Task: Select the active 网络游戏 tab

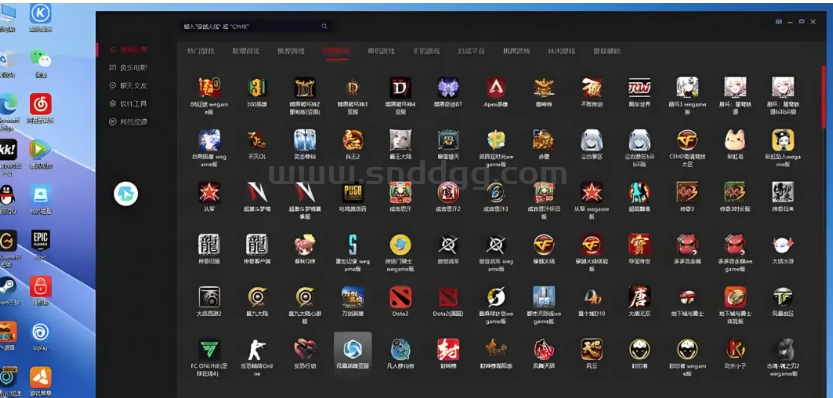Action: pos(336,51)
